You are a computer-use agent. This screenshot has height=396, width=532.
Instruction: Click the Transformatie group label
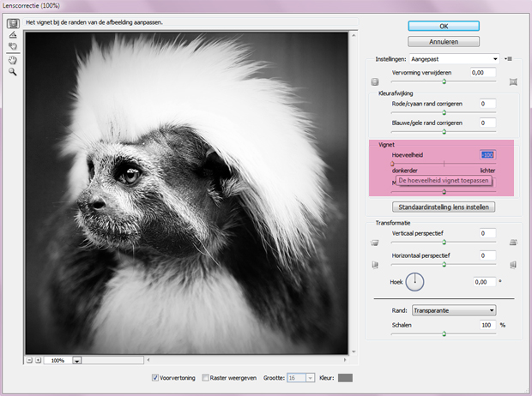click(393, 223)
